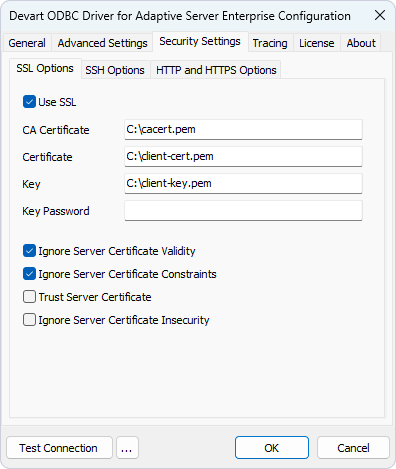Select the Security Settings tab
This screenshot has width=396, height=469.
click(200, 41)
